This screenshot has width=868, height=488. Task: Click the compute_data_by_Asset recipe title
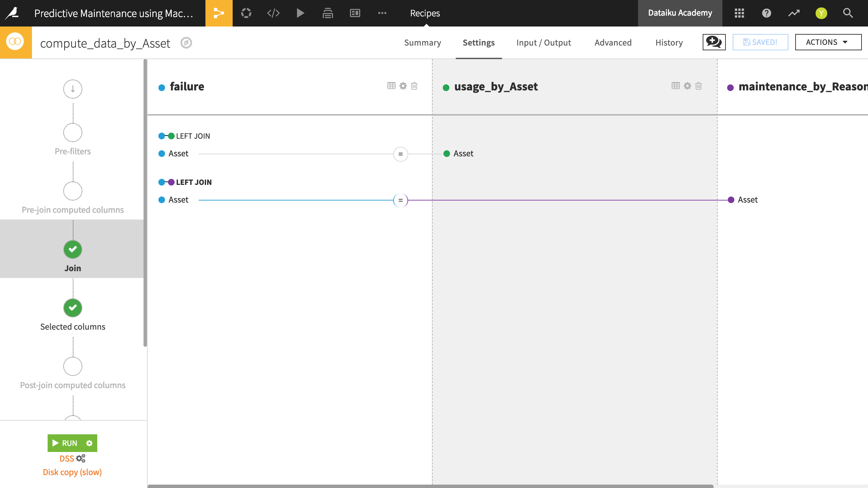(x=105, y=43)
